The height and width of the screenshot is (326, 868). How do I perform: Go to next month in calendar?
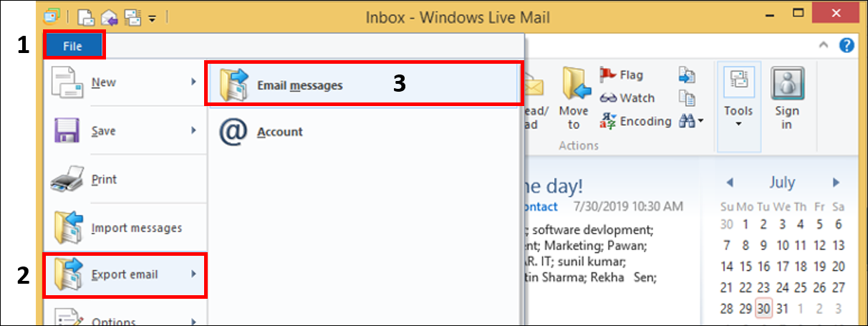[835, 182]
